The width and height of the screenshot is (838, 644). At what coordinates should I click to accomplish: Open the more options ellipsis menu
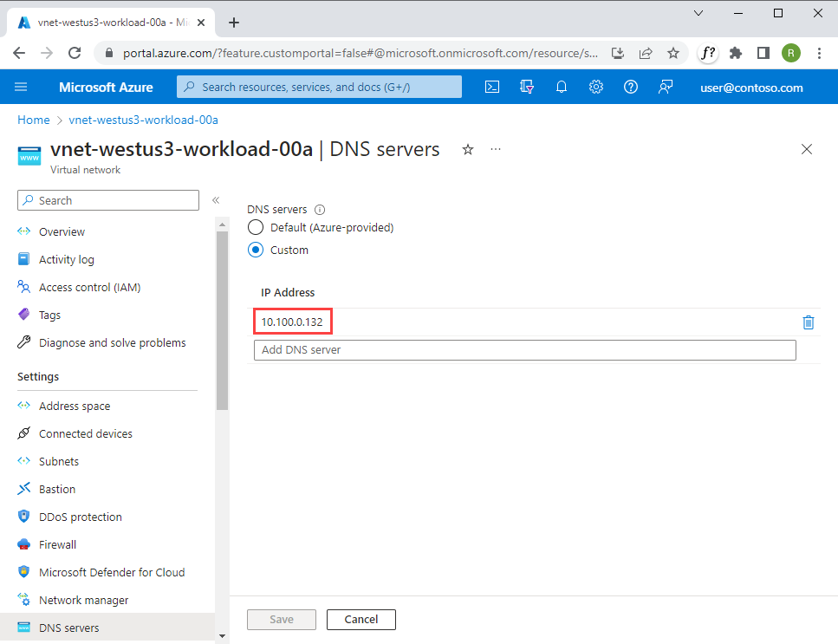[496, 149]
